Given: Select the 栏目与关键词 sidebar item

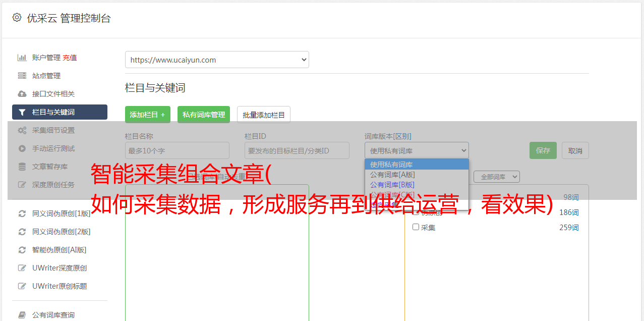Looking at the screenshot, I should click(60, 112).
